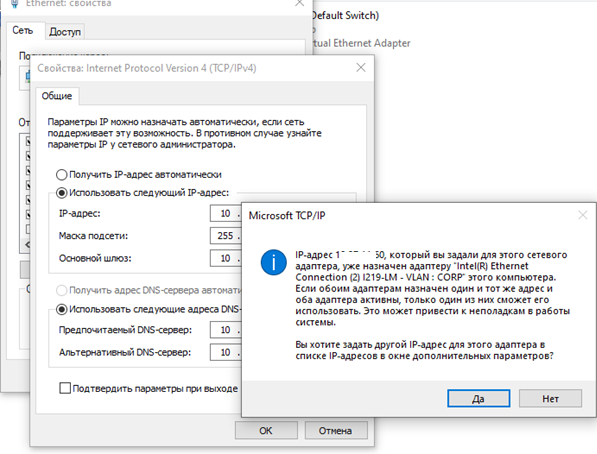Image resolution: width=597 pixels, height=454 pixels.
Task: Switch to Сеть tab in Ethernet properties
Action: click(x=23, y=30)
